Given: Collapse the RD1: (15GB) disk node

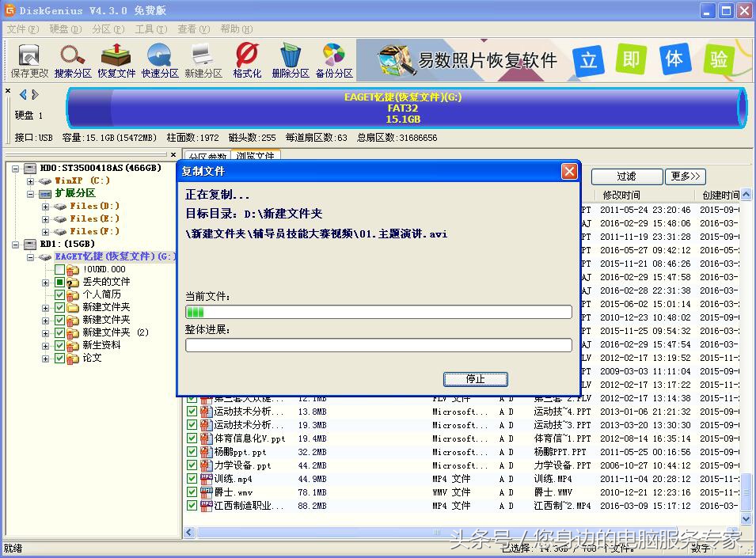Looking at the screenshot, I should click(x=16, y=245).
